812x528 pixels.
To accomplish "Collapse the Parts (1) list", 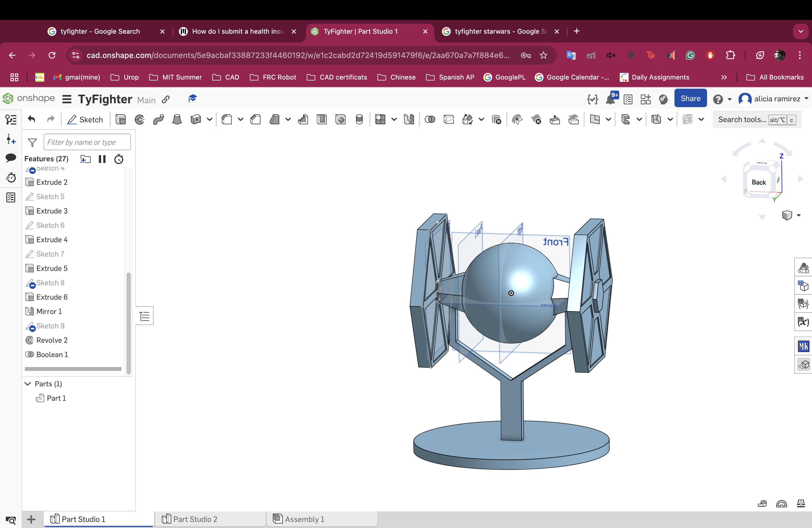I will 28,384.
